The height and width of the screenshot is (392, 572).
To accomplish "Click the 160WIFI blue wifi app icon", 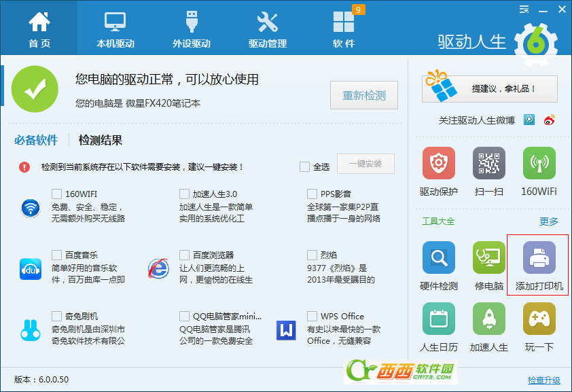I will pyautogui.click(x=31, y=208).
